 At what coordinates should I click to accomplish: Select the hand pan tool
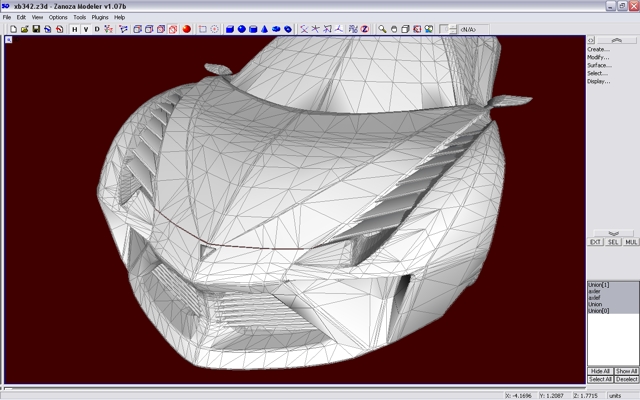click(394, 29)
